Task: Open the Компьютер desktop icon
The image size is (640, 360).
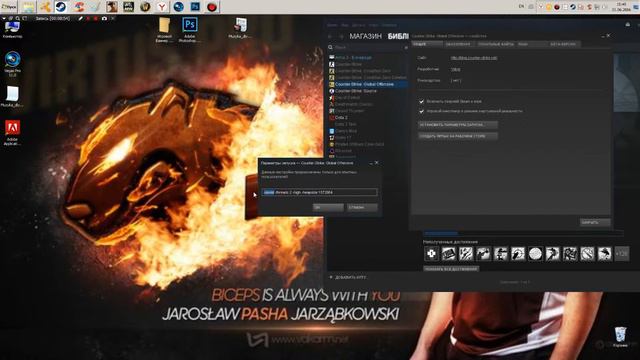Action: (x=12, y=29)
